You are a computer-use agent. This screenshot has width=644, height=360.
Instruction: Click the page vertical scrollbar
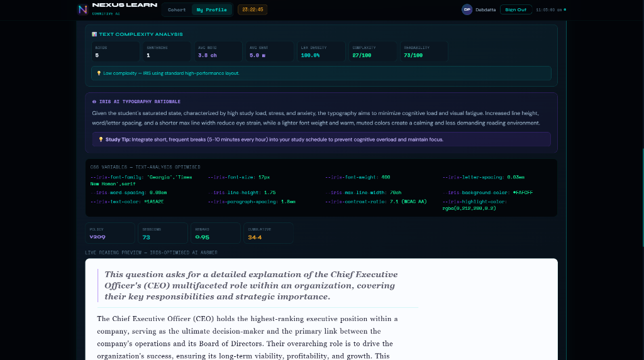point(643,197)
